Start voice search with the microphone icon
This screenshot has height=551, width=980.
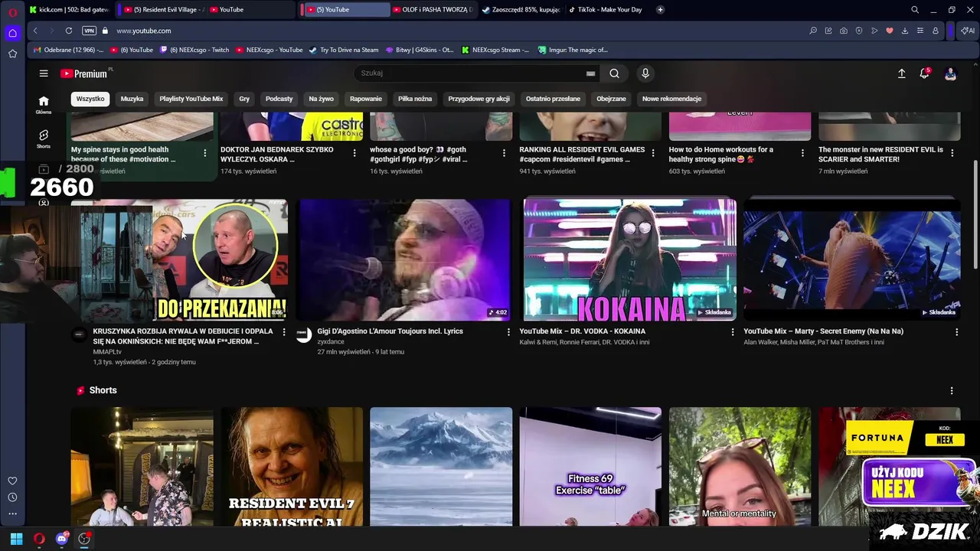coord(645,73)
